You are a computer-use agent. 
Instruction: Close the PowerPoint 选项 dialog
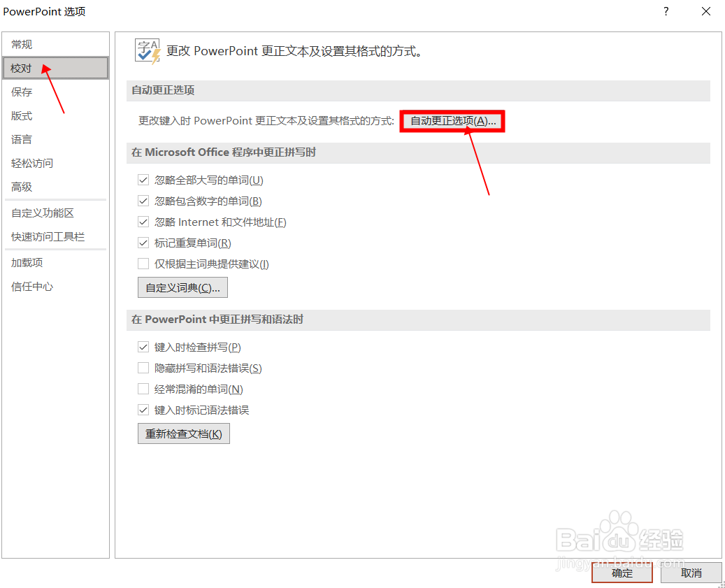[705, 12]
